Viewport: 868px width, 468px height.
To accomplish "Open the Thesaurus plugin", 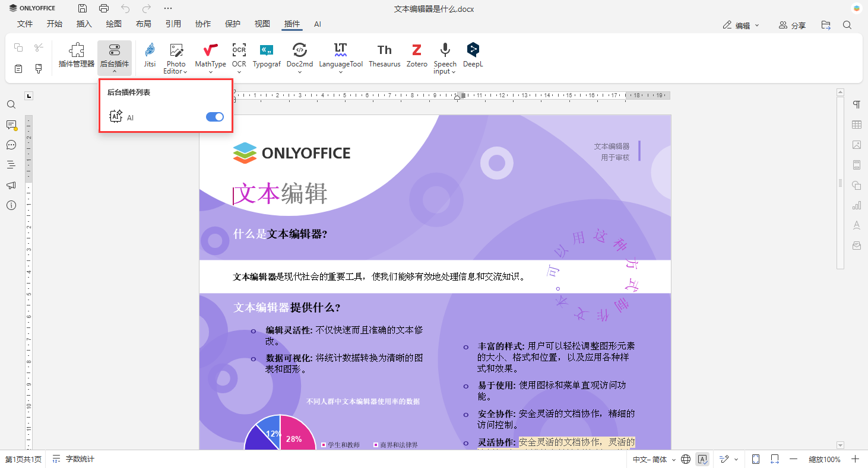I will (385, 56).
